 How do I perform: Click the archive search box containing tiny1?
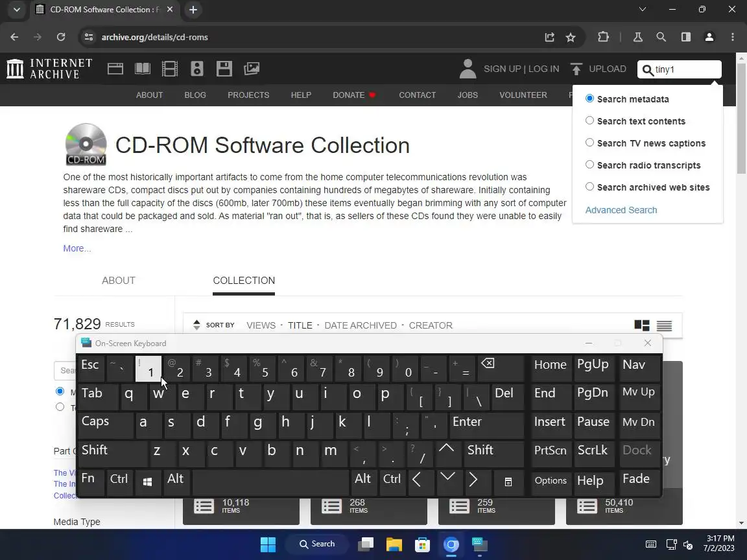point(680,69)
